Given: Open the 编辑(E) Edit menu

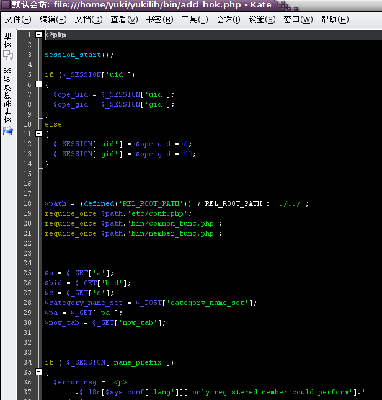Looking at the screenshot, I should (53, 20).
